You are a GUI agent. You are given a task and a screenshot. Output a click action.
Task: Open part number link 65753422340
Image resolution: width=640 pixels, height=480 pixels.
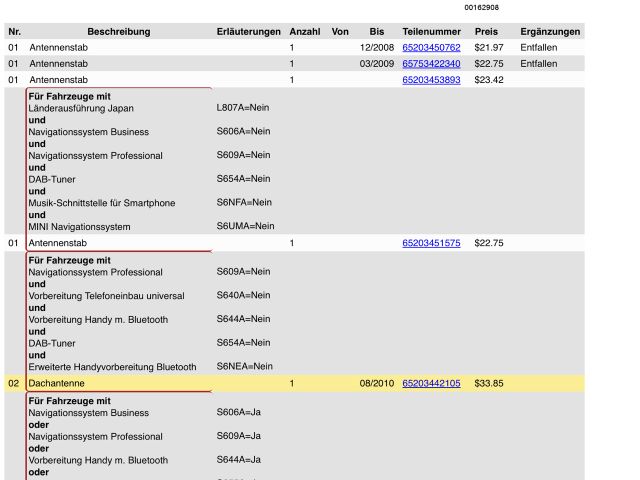tap(431, 63)
